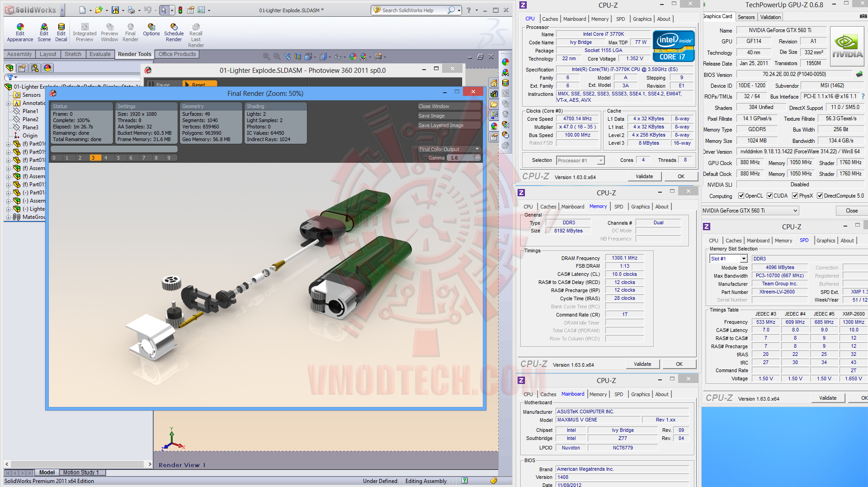The width and height of the screenshot is (868, 487).
Task: Open the Final Color Output dropdown
Action: tap(449, 149)
